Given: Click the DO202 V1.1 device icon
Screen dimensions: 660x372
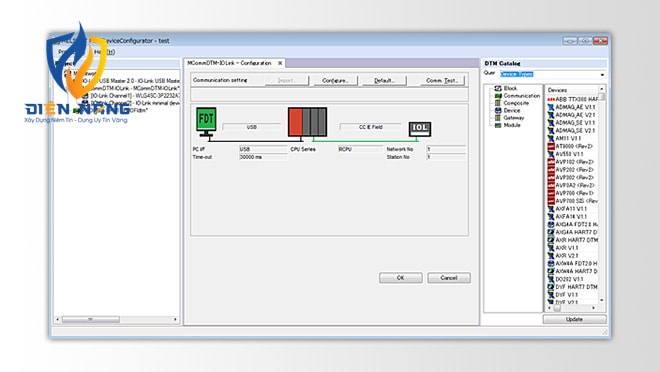Looking at the screenshot, I should pyautogui.click(x=551, y=279).
